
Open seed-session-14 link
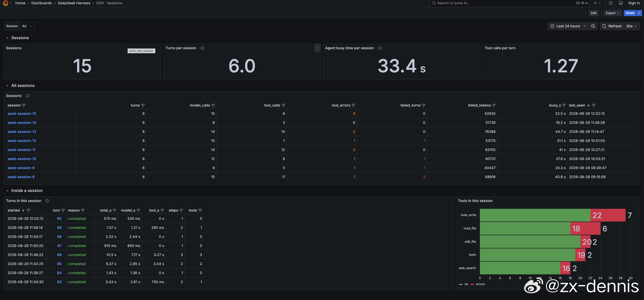pyautogui.click(x=22, y=123)
